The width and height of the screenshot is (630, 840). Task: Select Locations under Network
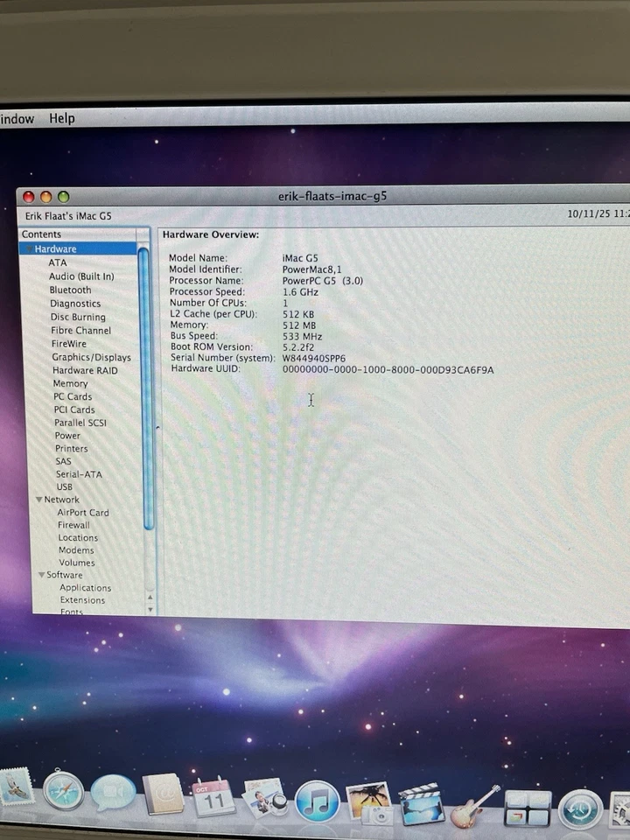[78, 537]
